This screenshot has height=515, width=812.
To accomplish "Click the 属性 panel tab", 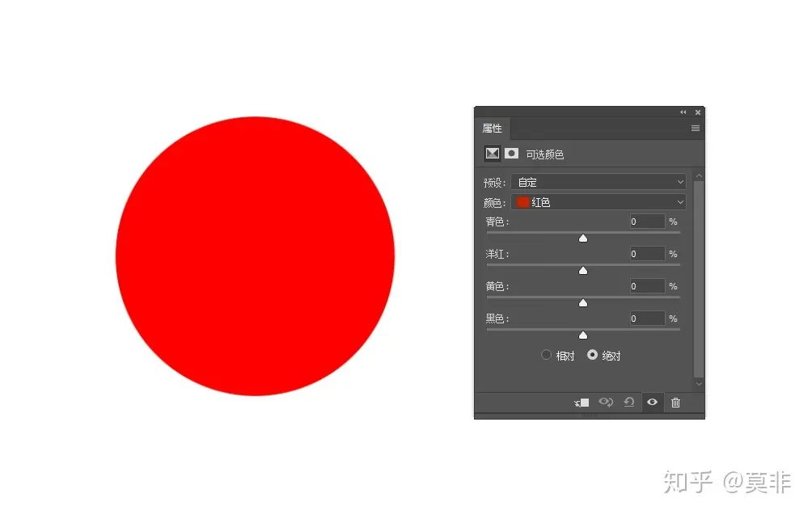I will pyautogui.click(x=493, y=128).
